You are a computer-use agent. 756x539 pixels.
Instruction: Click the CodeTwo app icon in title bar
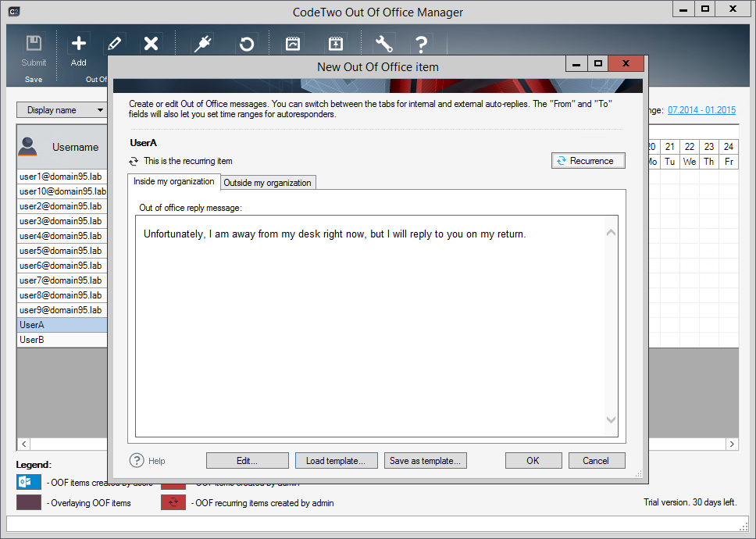(14, 12)
